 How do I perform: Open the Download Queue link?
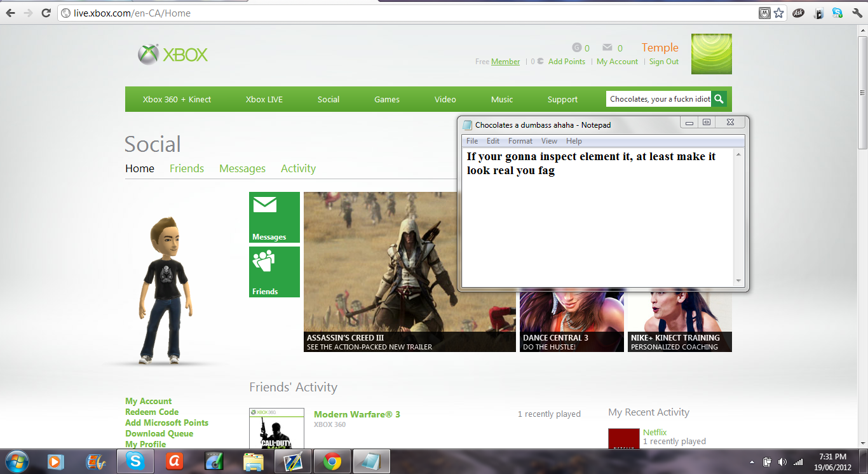(159, 433)
